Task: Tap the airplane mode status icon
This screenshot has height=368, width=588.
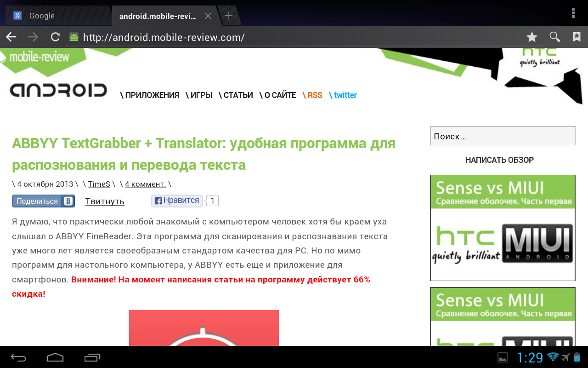Action: (565, 357)
